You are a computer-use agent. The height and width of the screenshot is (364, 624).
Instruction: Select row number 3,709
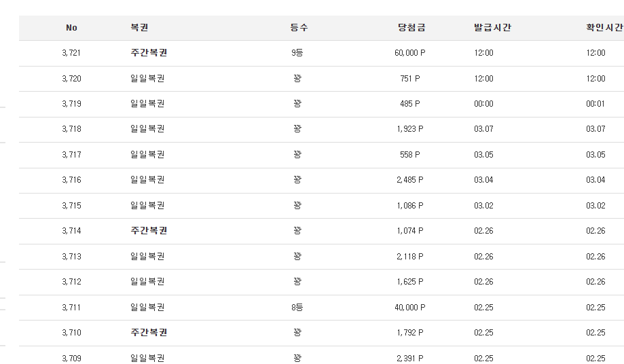[x=71, y=359]
